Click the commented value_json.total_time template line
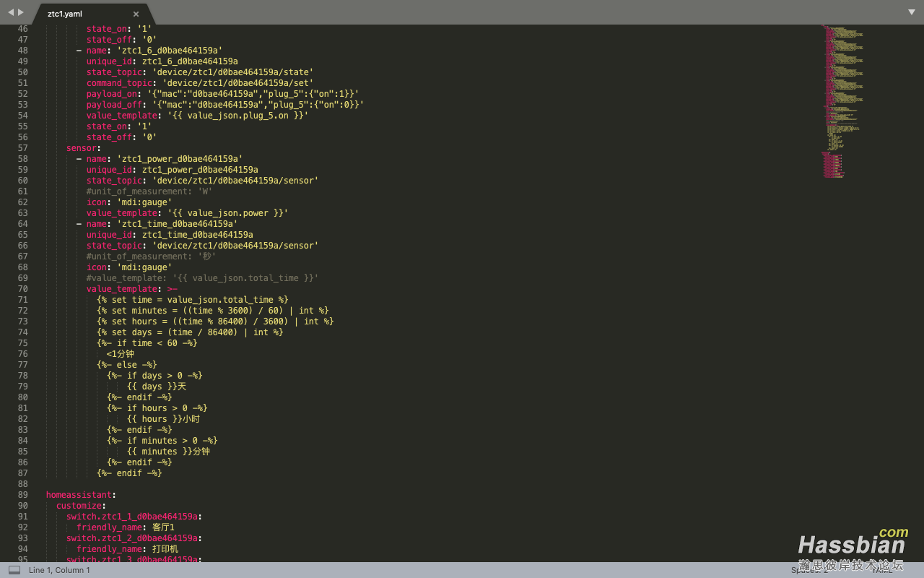This screenshot has height=578, width=924. pyautogui.click(x=202, y=278)
